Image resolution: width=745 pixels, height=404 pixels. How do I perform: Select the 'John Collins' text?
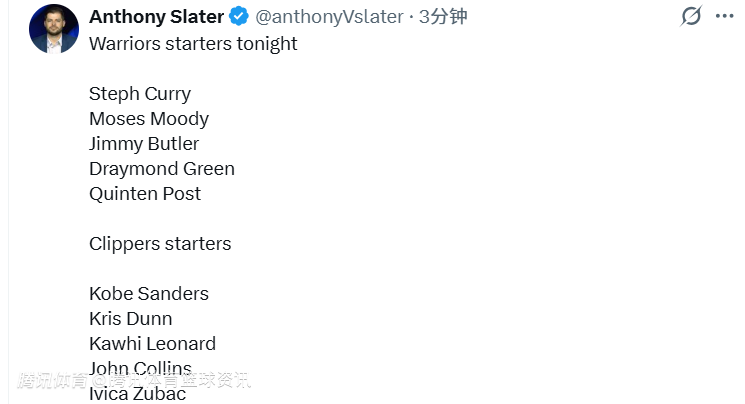point(140,367)
